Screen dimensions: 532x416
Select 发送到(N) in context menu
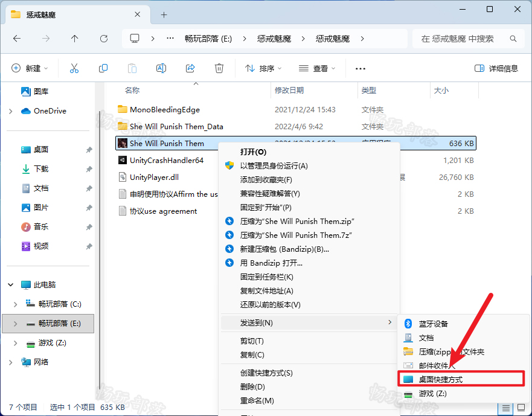click(309, 322)
